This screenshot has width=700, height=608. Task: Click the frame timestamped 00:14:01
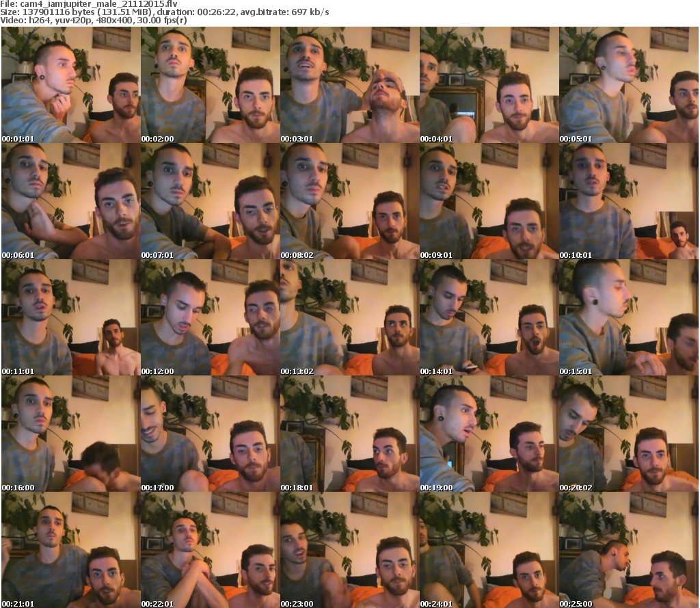coord(489,317)
